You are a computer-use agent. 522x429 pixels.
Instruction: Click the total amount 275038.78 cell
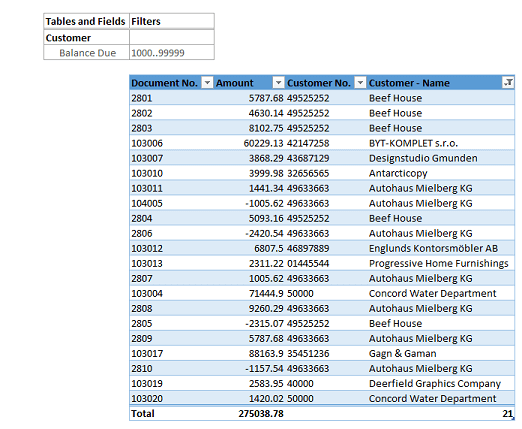tap(249, 413)
